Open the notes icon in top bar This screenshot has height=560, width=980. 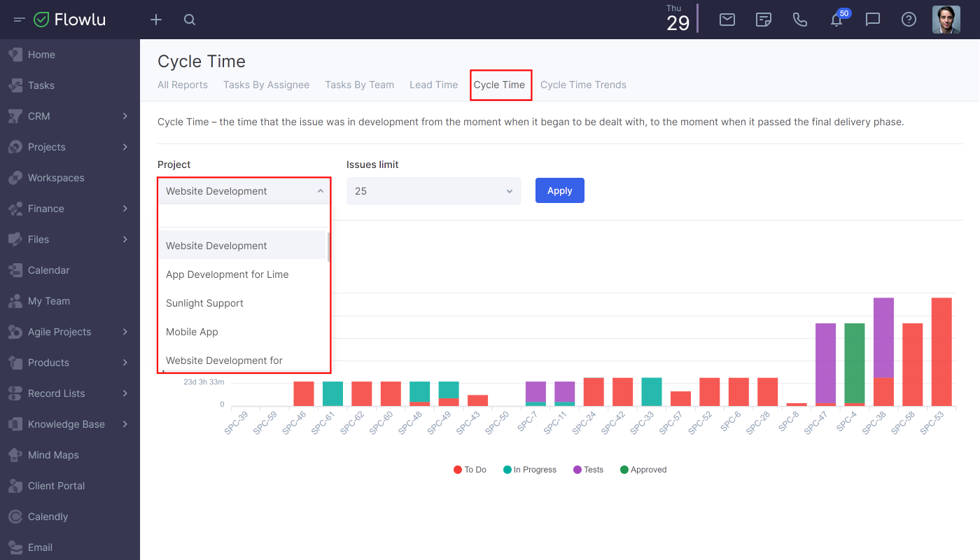(x=764, y=20)
